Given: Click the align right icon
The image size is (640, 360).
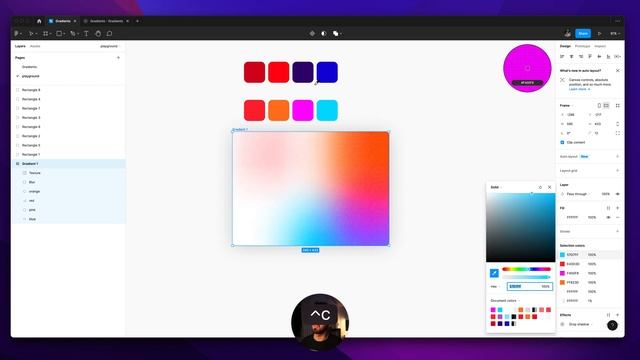Looking at the screenshot, I should pyautogui.click(x=581, y=56).
